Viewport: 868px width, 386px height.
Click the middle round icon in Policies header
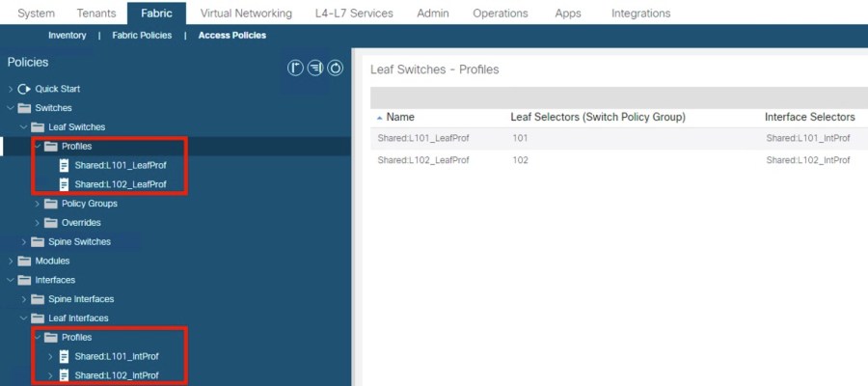tap(316, 69)
